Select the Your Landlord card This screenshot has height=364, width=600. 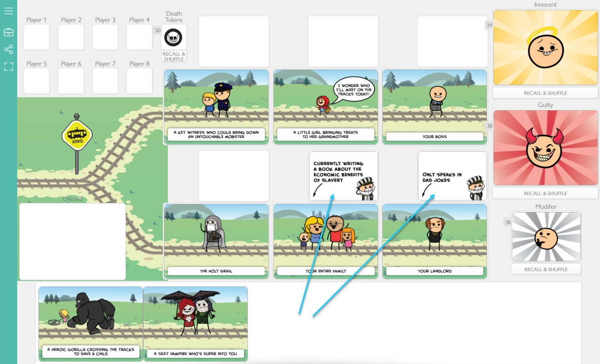pyautogui.click(x=435, y=241)
